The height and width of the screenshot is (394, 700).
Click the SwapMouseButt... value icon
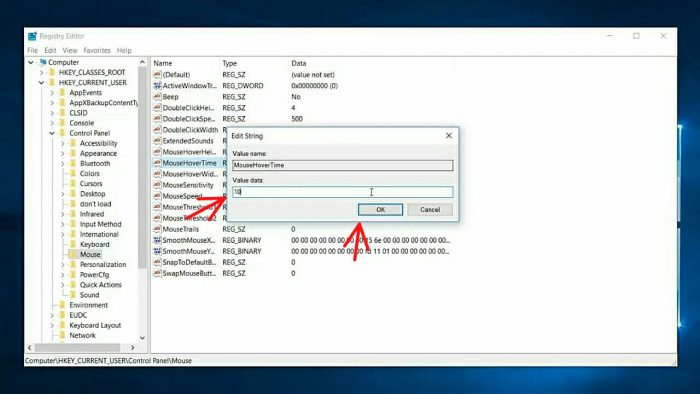(x=157, y=273)
